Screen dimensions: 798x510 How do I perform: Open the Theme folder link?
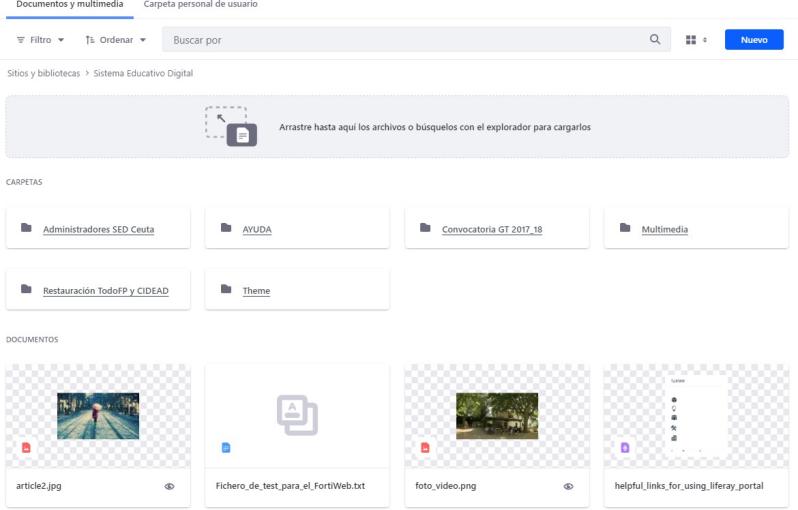(x=256, y=291)
